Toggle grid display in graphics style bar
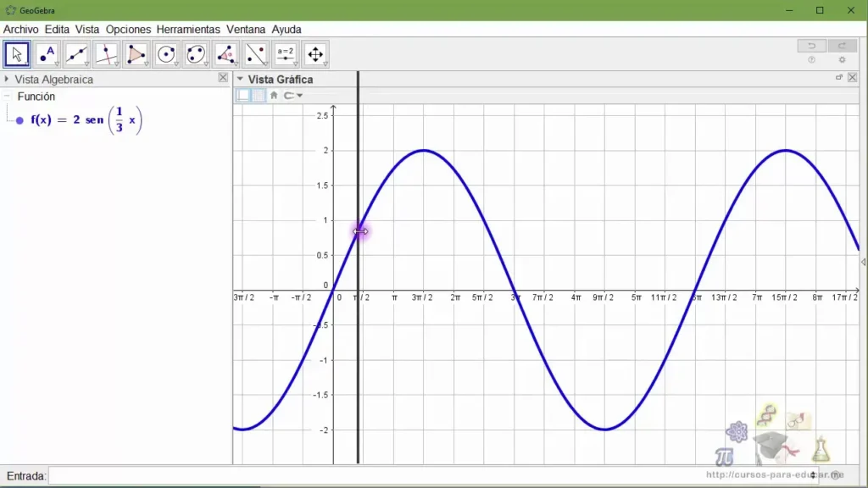Image resolution: width=868 pixels, height=488 pixels. 259,95
